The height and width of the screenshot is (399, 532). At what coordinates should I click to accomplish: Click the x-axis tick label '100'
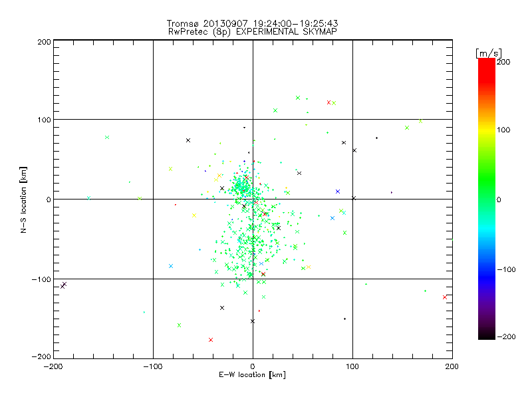pyautogui.click(x=352, y=366)
